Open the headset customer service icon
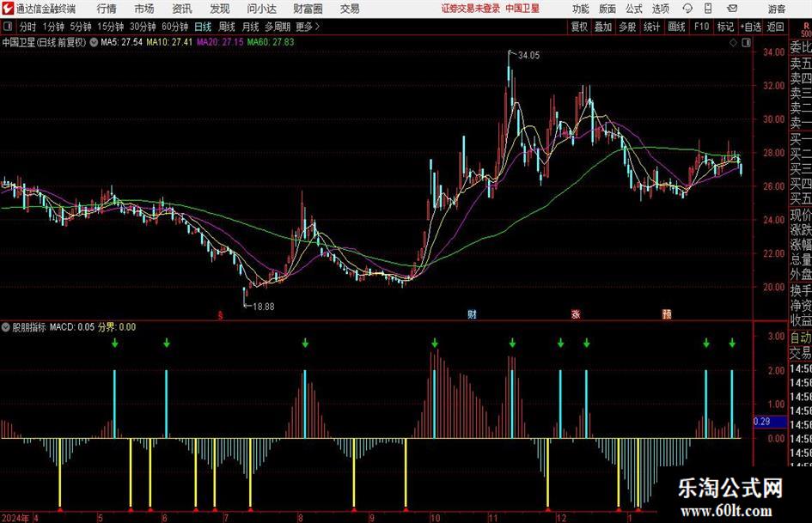Viewport: 812px width, 523px height. coord(687,9)
